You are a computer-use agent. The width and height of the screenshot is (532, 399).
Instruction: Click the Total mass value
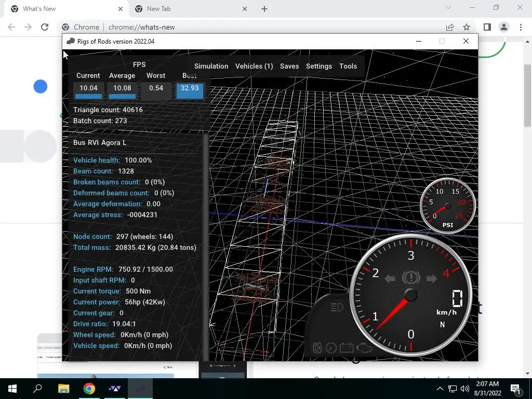tap(156, 248)
